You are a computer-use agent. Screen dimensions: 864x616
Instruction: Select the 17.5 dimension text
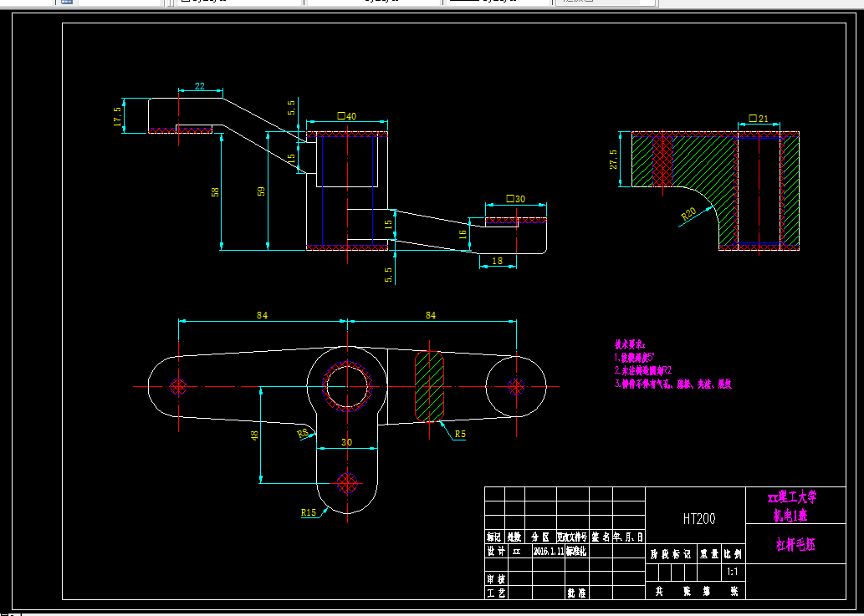click(117, 117)
